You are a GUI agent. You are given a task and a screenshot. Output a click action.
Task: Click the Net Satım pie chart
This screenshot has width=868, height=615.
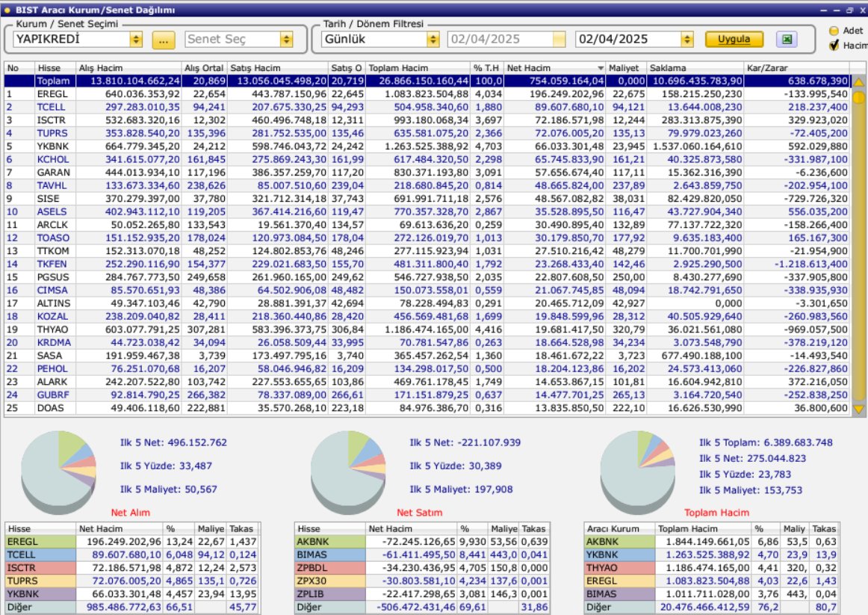(348, 472)
